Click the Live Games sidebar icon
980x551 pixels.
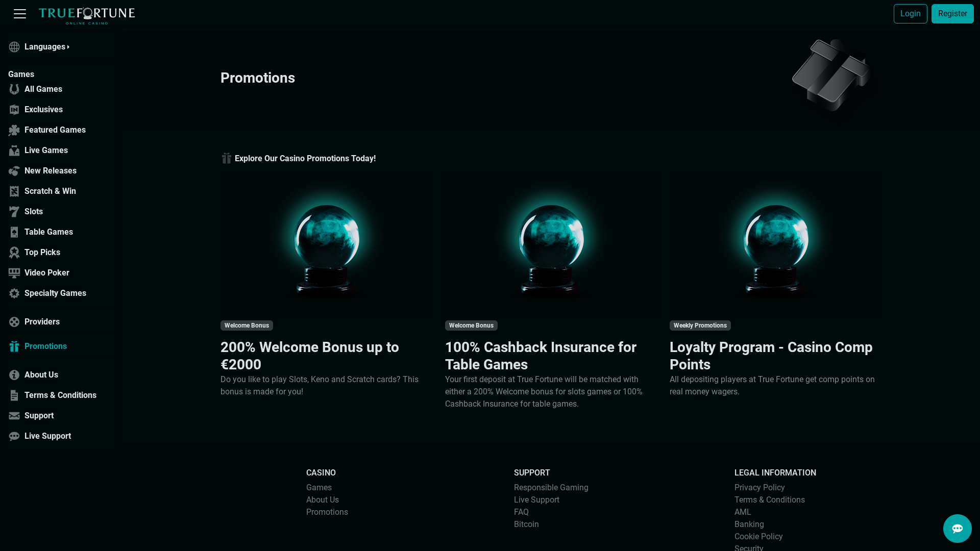tap(14, 151)
